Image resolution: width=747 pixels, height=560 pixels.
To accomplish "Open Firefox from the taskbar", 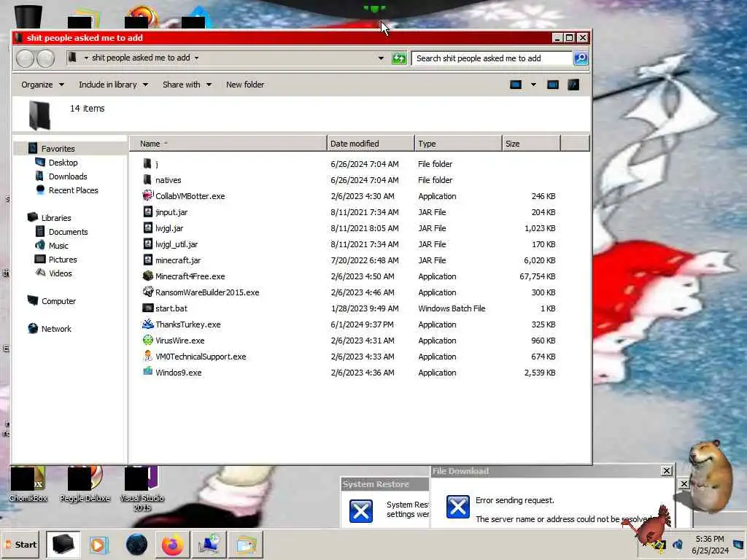I will point(172,545).
